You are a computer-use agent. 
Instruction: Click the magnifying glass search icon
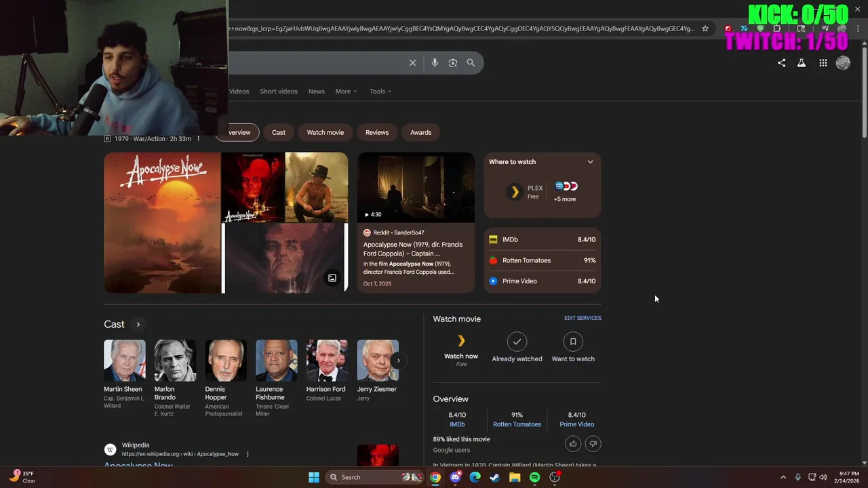(x=471, y=63)
